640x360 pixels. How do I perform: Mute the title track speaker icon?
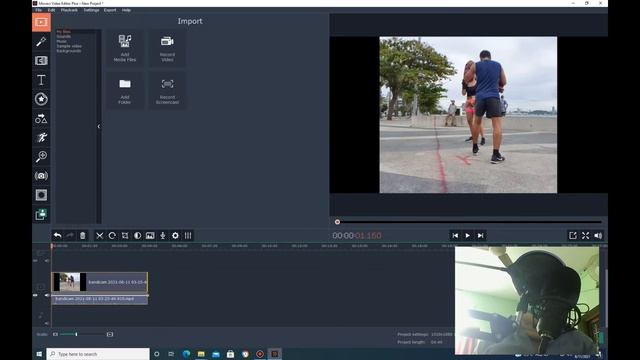47,260
